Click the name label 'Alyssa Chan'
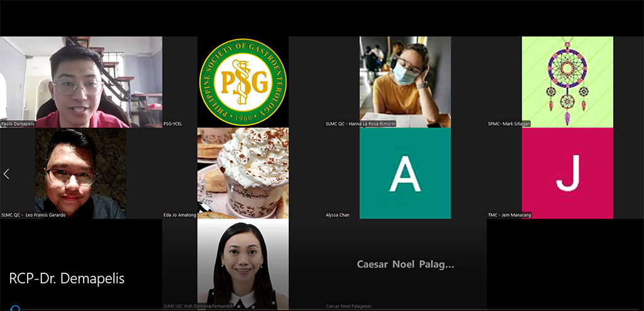644x311 pixels. tap(338, 215)
